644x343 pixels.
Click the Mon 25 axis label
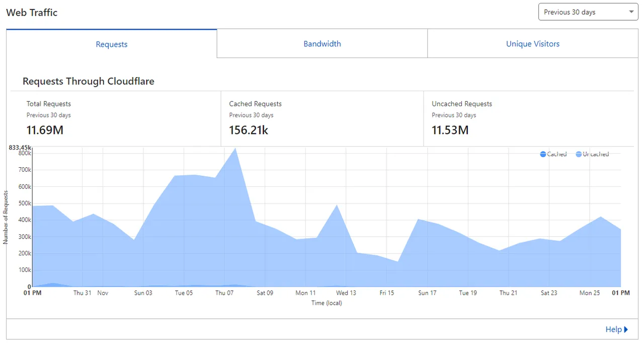(x=590, y=293)
